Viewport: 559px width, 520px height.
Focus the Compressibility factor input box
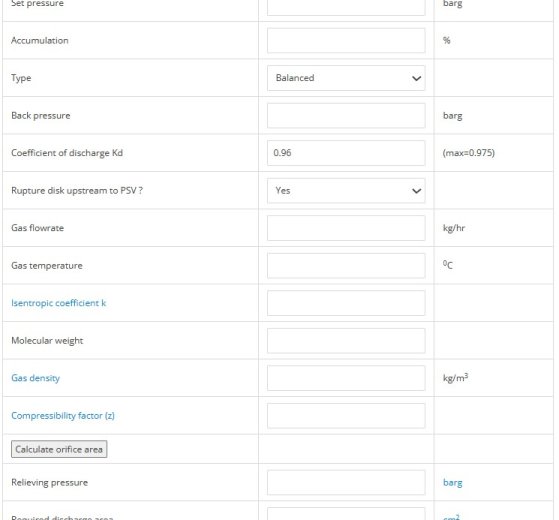(346, 416)
